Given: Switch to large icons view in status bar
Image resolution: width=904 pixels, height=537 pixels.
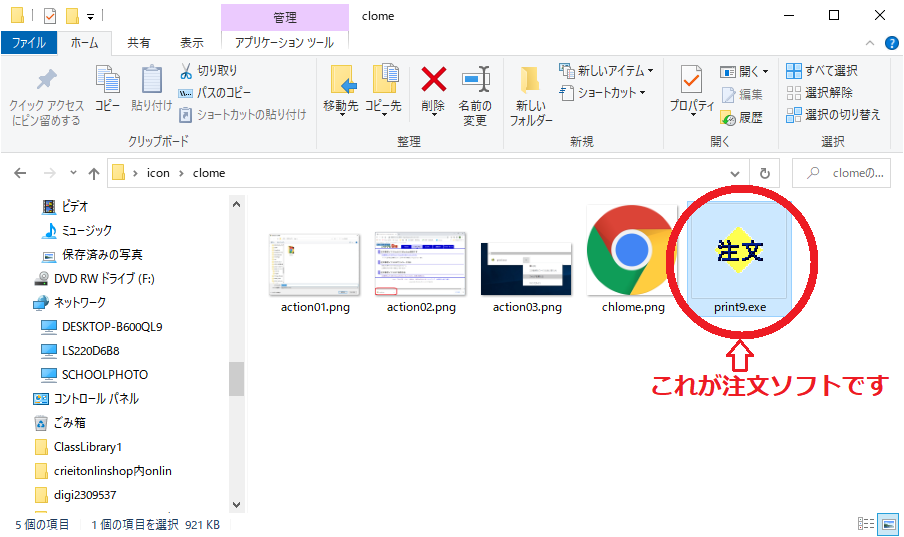Looking at the screenshot, I should [887, 524].
